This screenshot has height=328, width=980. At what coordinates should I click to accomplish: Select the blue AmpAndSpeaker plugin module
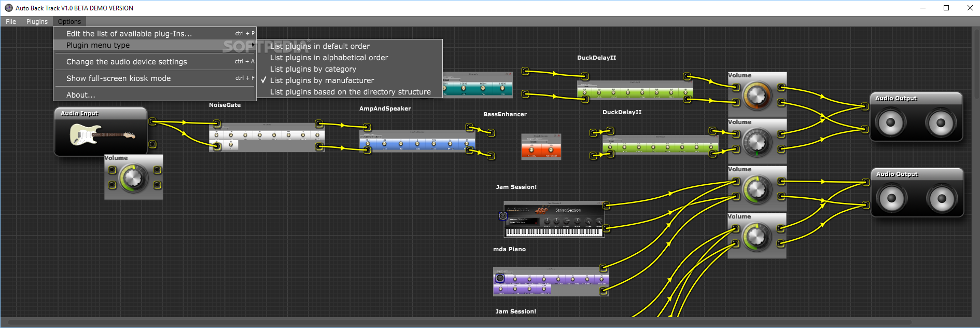tap(417, 141)
